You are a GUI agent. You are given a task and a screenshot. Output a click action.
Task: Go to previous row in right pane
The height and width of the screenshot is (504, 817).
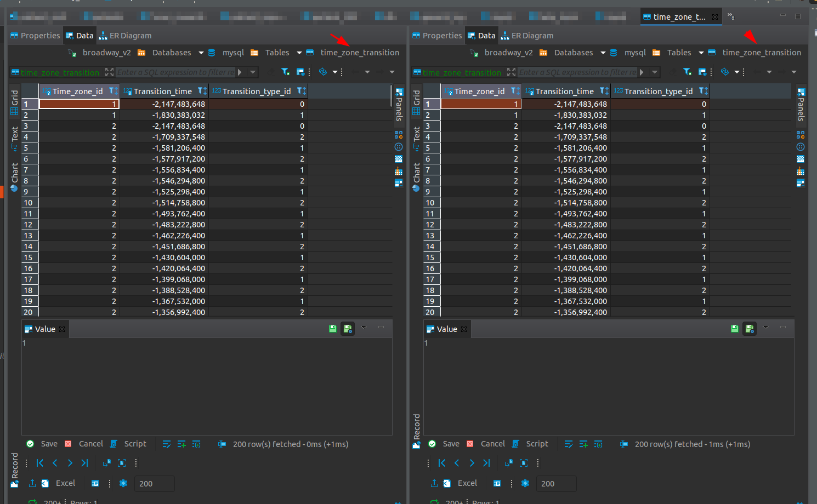point(457,463)
